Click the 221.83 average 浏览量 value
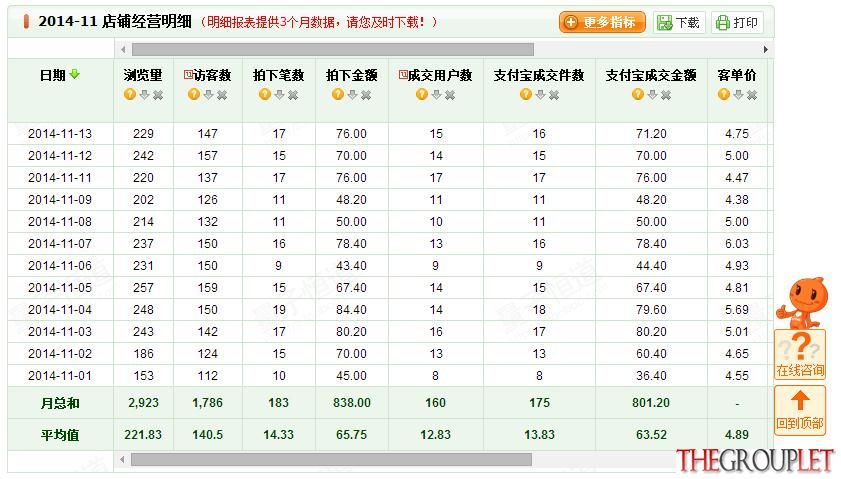The width and height of the screenshot is (841, 479). click(143, 435)
